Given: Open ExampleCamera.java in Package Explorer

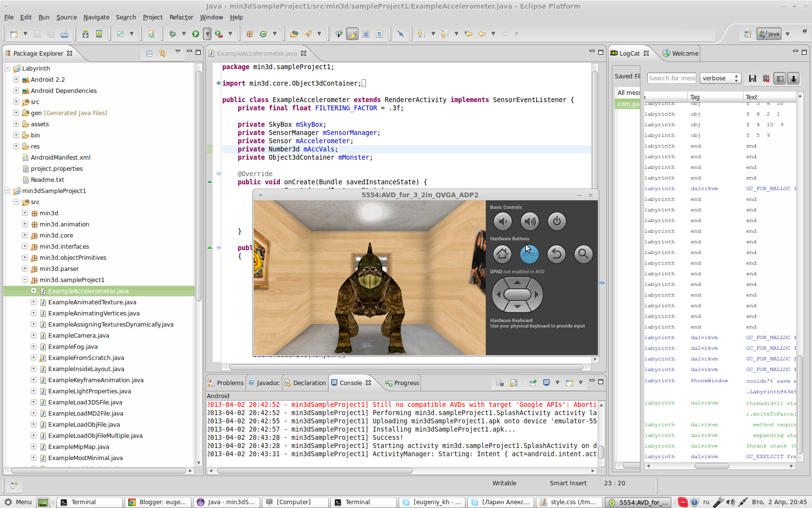Looking at the screenshot, I should click(78, 335).
